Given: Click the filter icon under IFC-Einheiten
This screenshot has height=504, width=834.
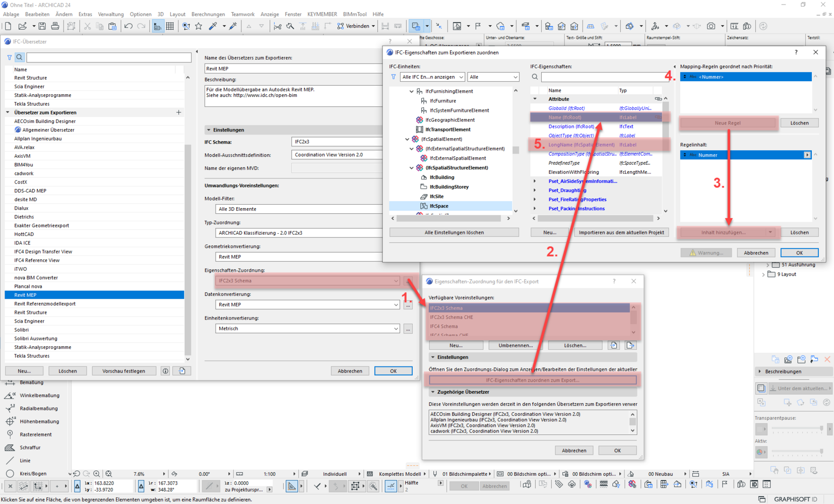Looking at the screenshot, I should [394, 77].
